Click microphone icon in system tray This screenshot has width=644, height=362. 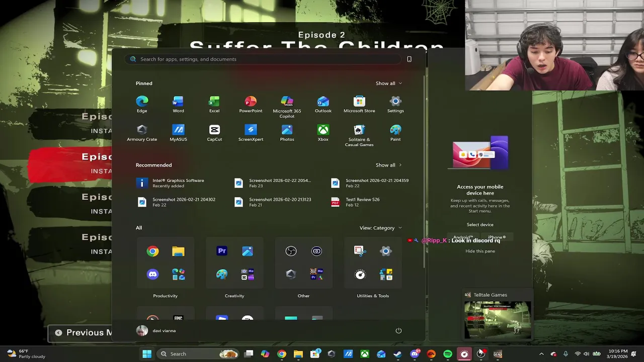coord(566,354)
